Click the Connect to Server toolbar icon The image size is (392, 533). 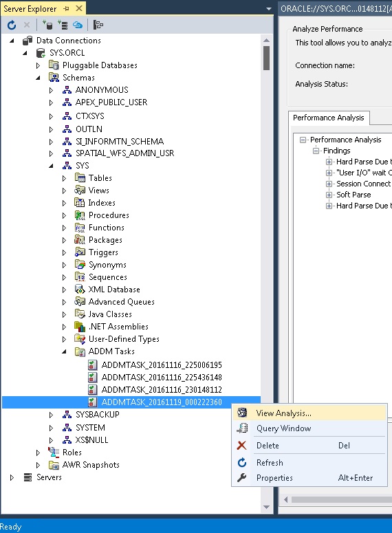coord(62,25)
